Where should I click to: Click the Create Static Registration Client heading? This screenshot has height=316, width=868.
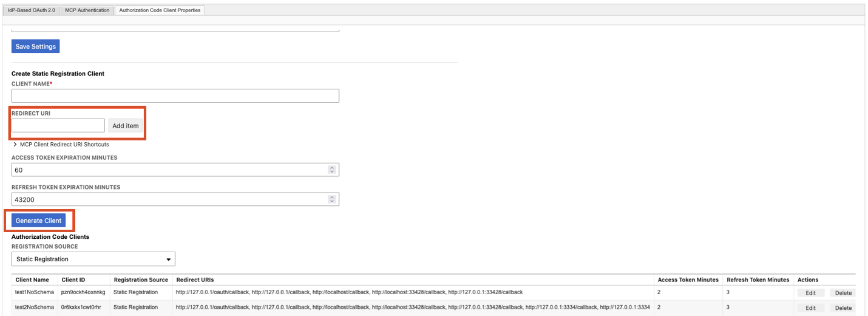[x=58, y=74]
